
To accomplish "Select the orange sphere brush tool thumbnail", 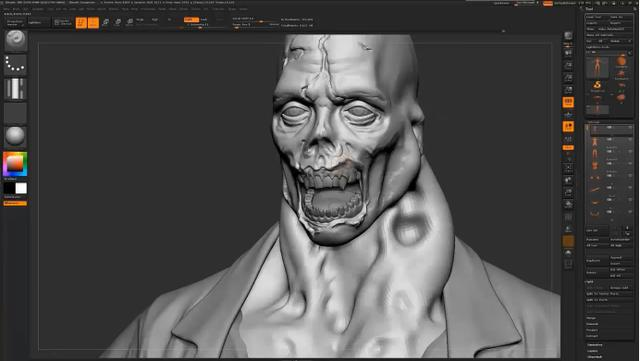I will click(621, 62).
